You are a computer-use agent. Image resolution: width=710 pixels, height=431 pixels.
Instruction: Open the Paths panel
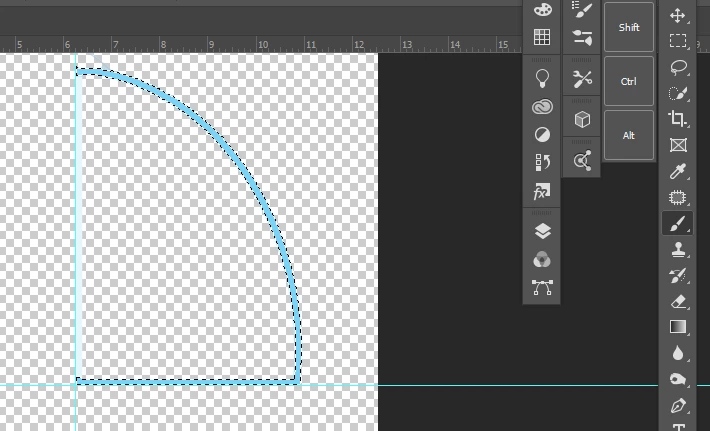pyautogui.click(x=542, y=287)
